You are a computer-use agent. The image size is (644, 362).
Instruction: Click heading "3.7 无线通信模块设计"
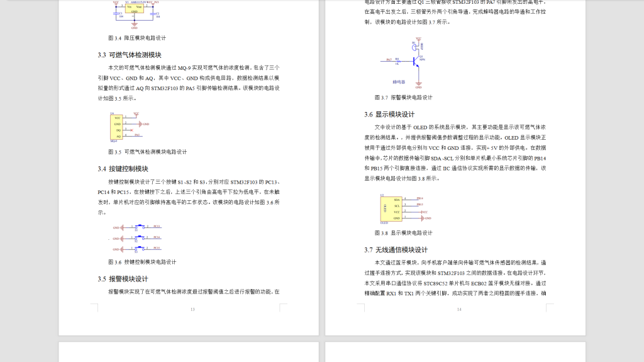396,250
